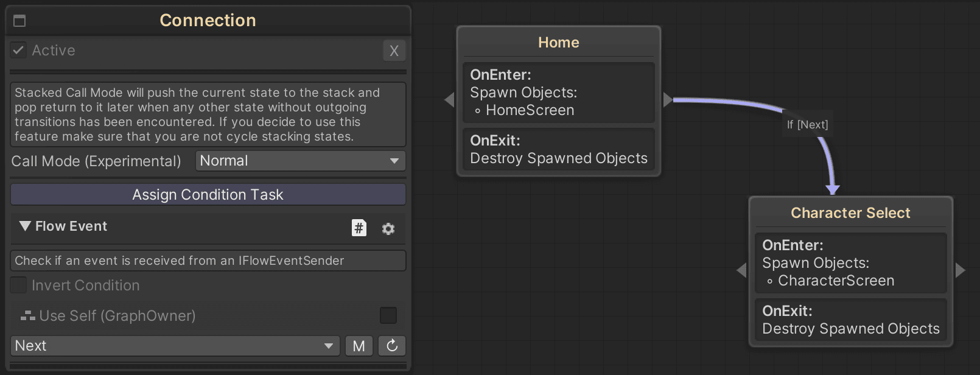
Task: Click Home's OnExit Destroy Spawned Objects block
Action: pos(559,149)
